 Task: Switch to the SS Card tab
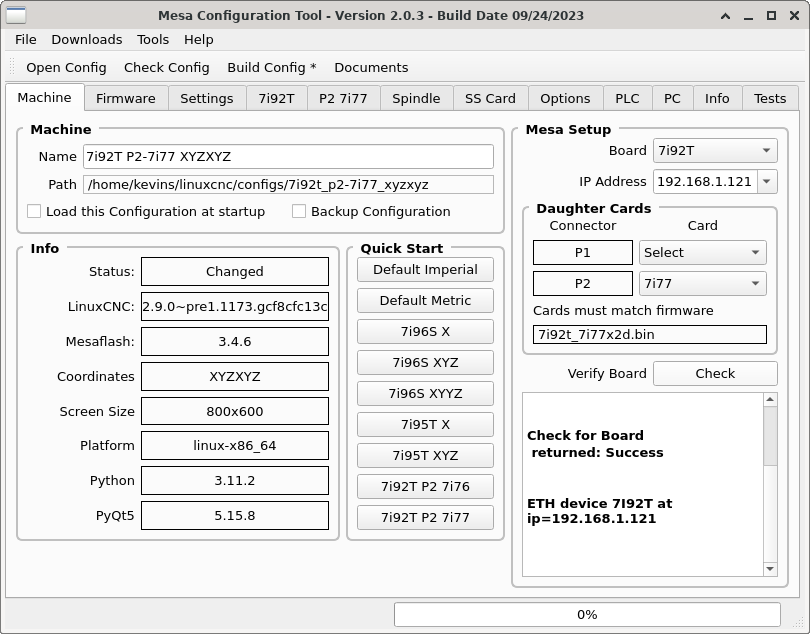[490, 99]
